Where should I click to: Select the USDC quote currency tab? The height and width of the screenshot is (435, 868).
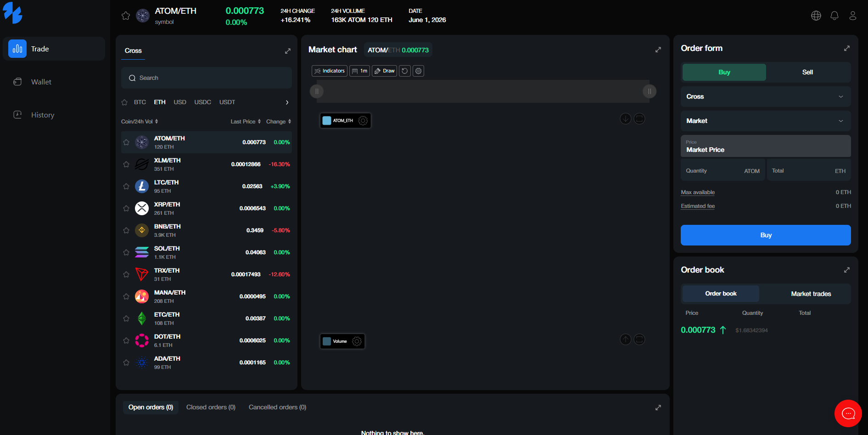tap(203, 102)
